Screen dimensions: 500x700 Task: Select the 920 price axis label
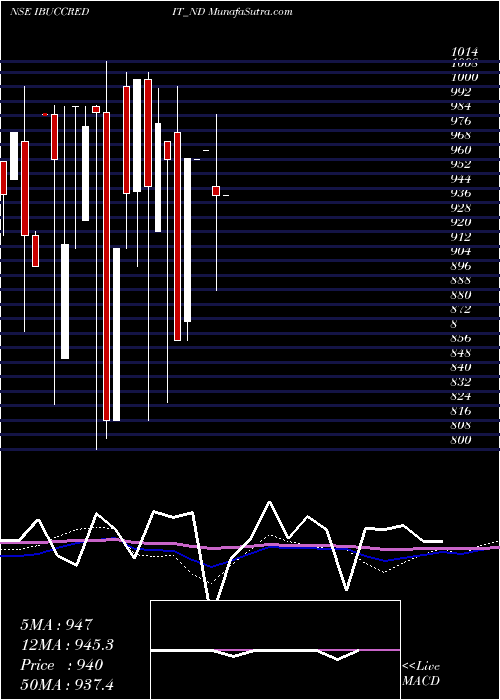(x=461, y=222)
